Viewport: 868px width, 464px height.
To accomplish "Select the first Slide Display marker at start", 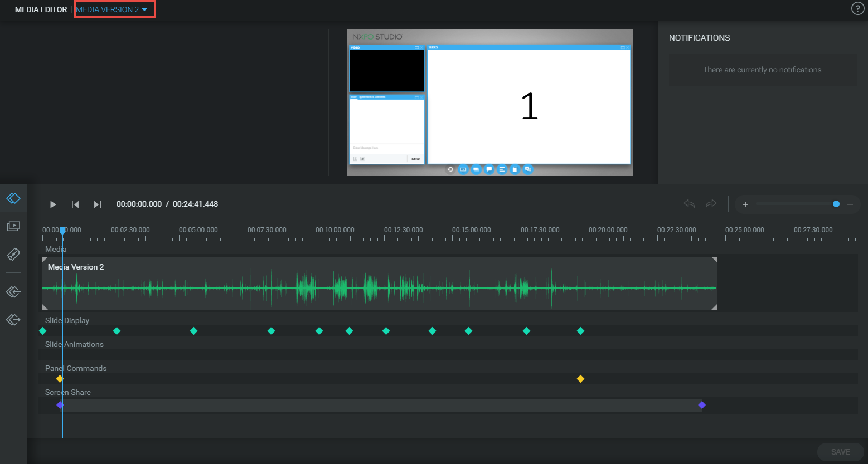I will click(x=43, y=331).
